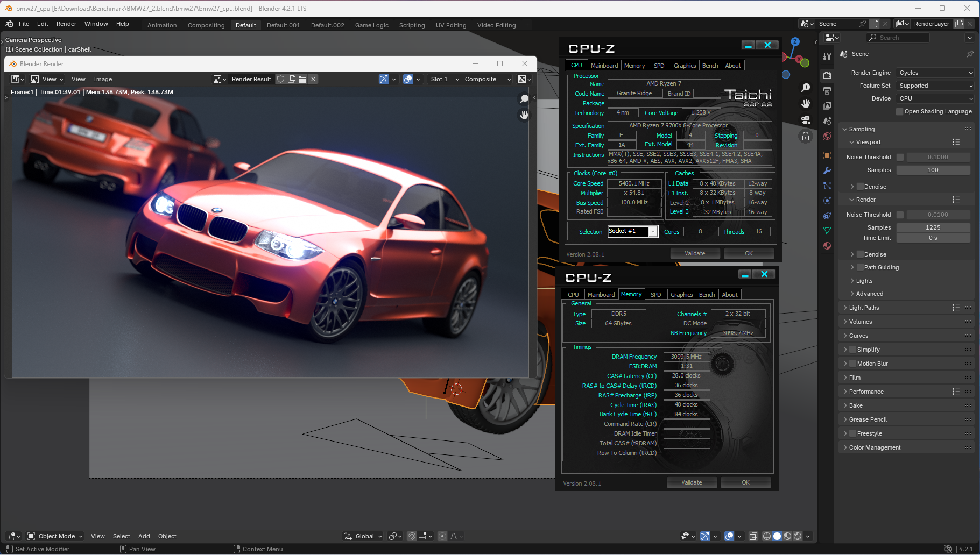Open the Object Constraints properties tab
Screen dimensions: 980x555
point(827,216)
